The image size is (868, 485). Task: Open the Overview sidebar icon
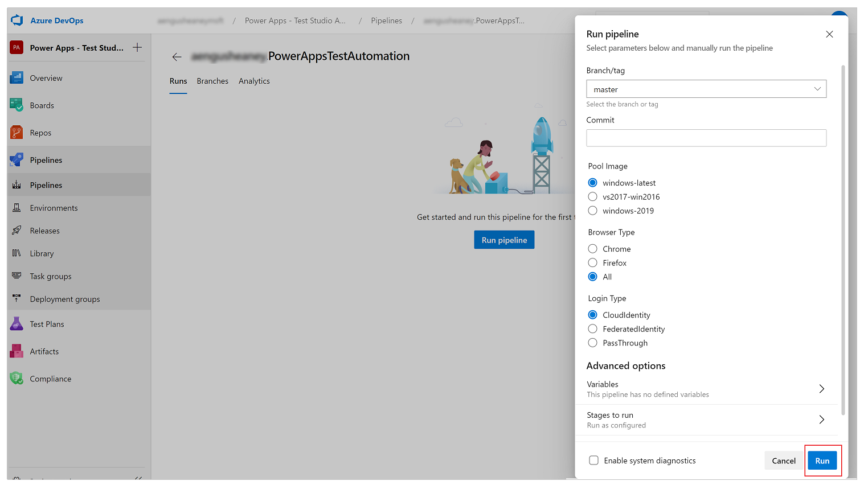coord(17,78)
